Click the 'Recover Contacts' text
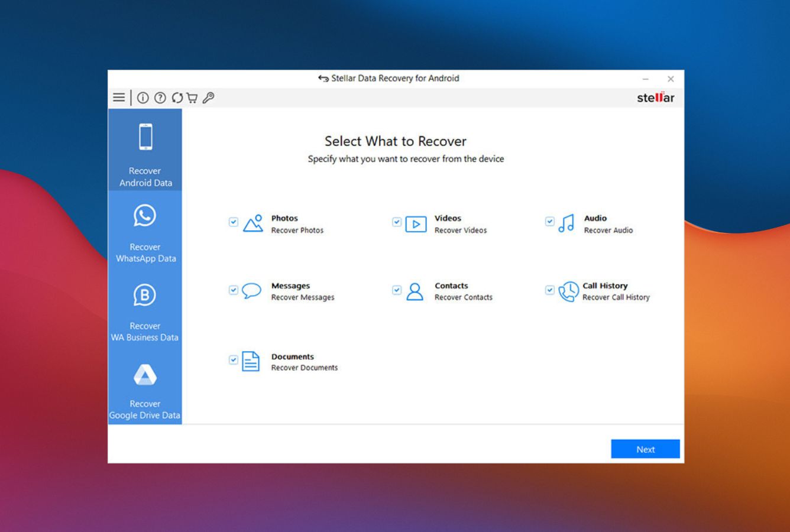The image size is (790, 532). [x=464, y=297]
